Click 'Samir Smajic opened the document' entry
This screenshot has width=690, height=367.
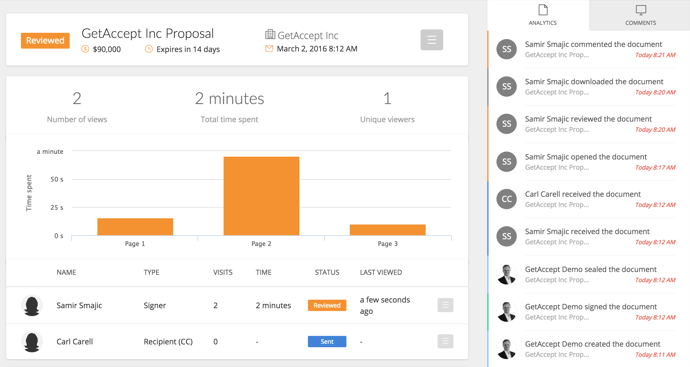tap(586, 157)
